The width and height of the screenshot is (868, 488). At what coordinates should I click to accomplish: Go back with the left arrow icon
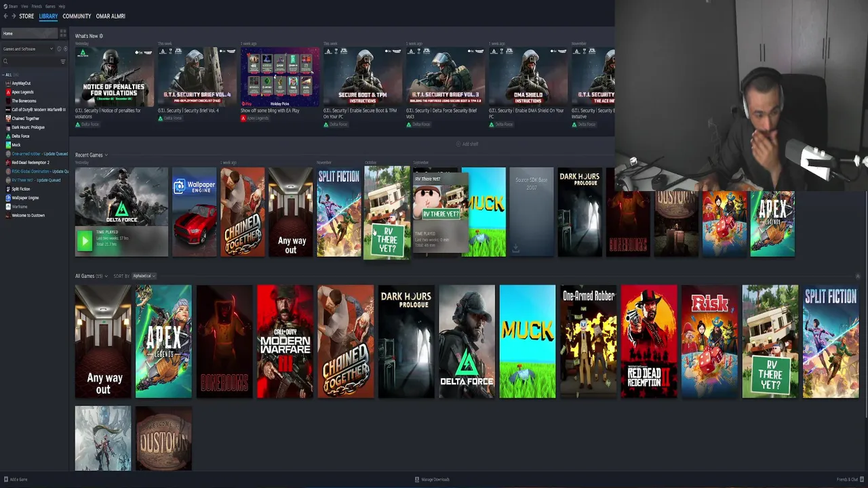click(x=5, y=16)
